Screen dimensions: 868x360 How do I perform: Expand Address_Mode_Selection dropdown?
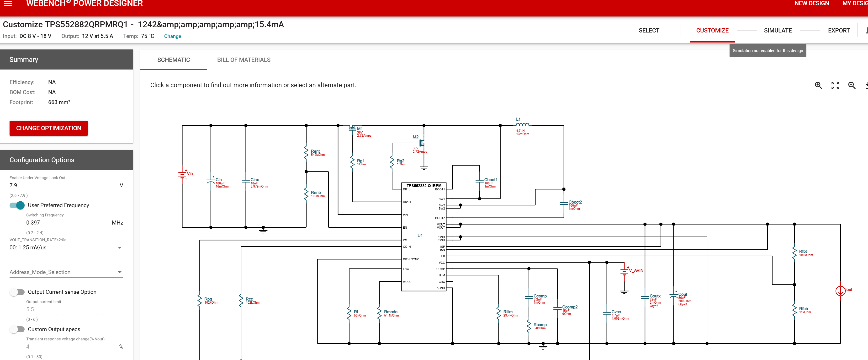click(66, 272)
